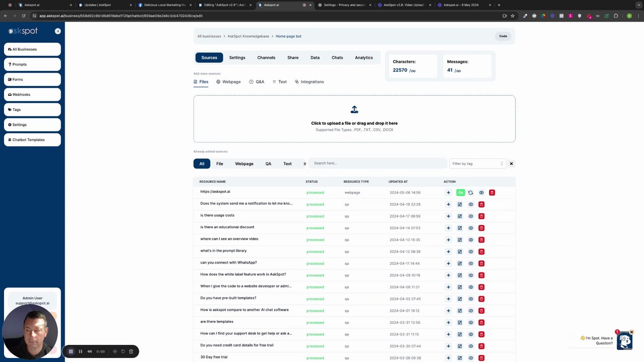Toggle visibility of '30 Day free trial' entry

coord(471,358)
